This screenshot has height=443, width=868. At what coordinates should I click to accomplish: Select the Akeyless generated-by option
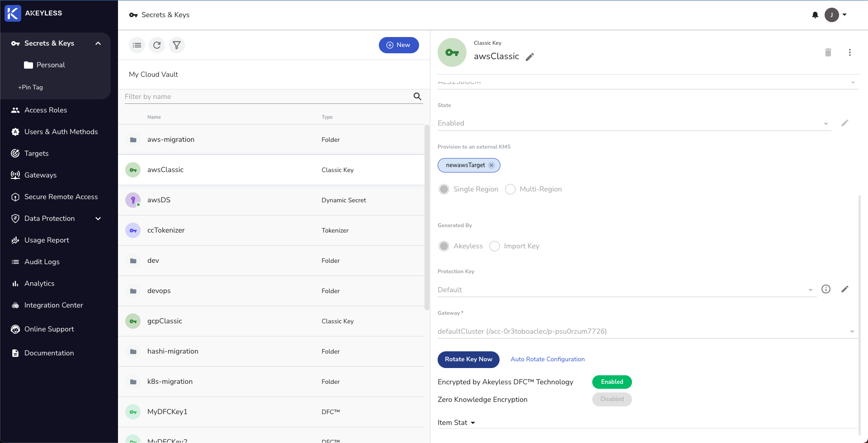pyautogui.click(x=444, y=246)
